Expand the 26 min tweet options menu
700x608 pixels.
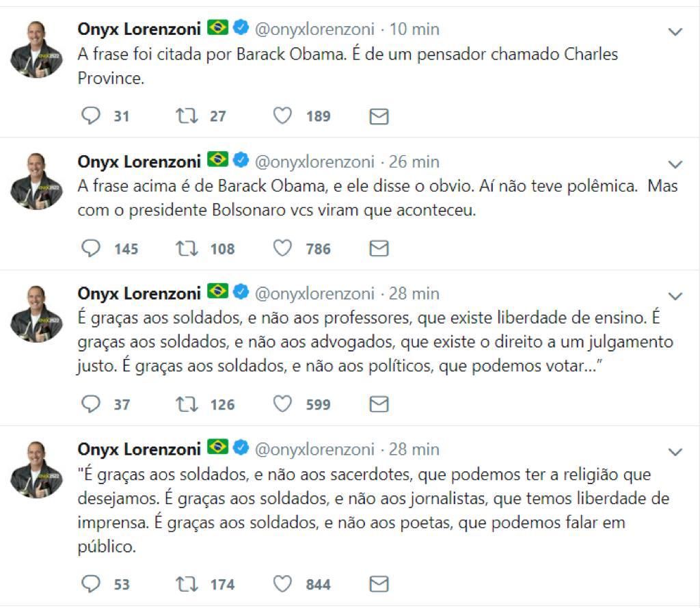(x=675, y=164)
